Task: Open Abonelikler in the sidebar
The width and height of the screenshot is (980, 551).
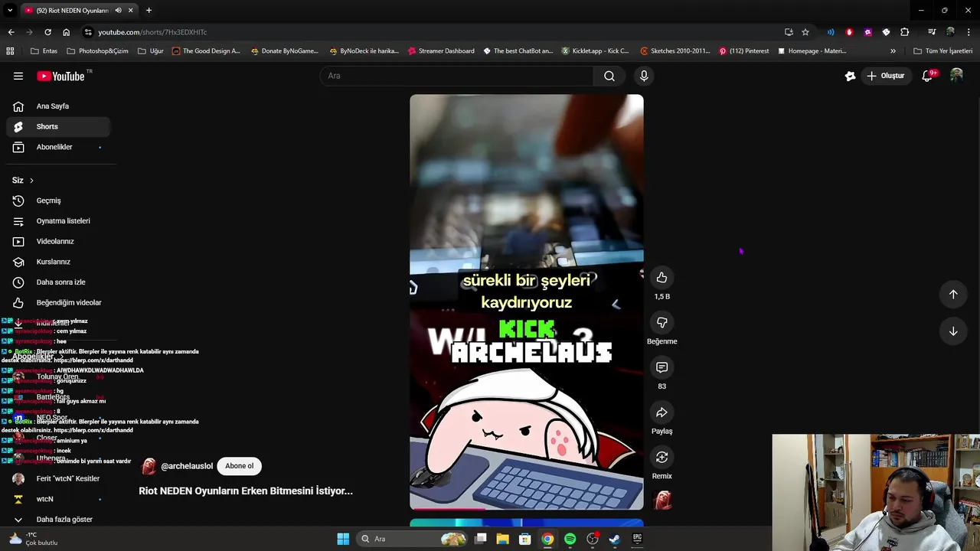Action: tap(58, 147)
